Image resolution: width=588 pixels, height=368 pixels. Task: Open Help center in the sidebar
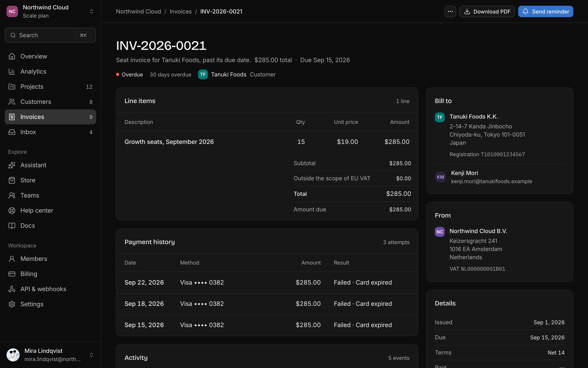pos(50,211)
